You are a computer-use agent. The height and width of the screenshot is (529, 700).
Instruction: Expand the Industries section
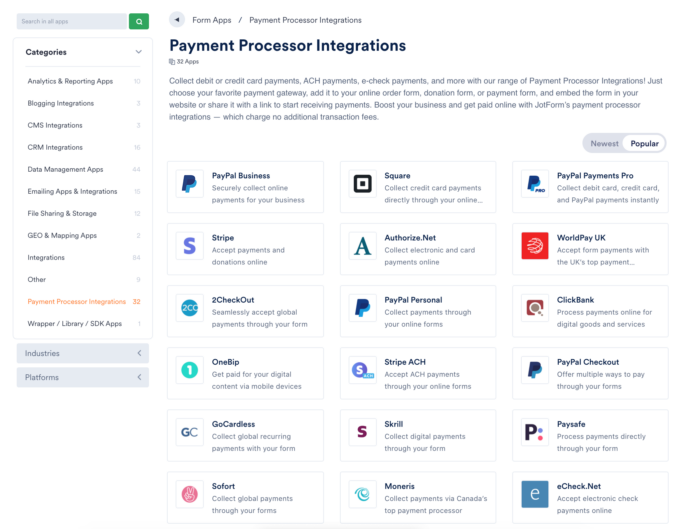click(x=83, y=353)
